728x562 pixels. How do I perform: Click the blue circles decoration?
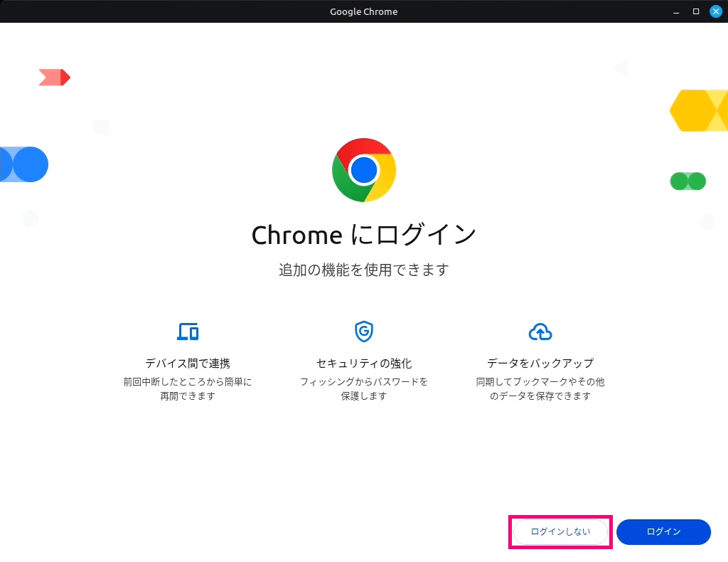tap(24, 164)
